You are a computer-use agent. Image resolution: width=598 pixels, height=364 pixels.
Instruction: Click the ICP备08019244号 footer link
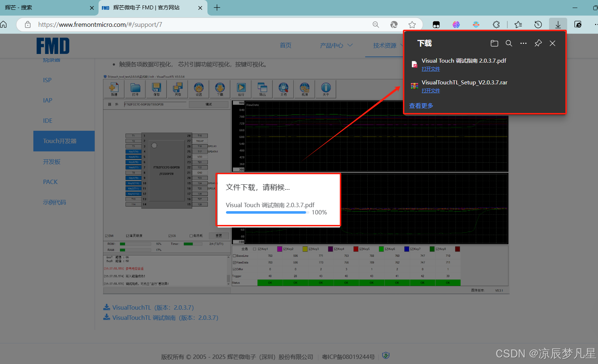pyautogui.click(x=349, y=357)
